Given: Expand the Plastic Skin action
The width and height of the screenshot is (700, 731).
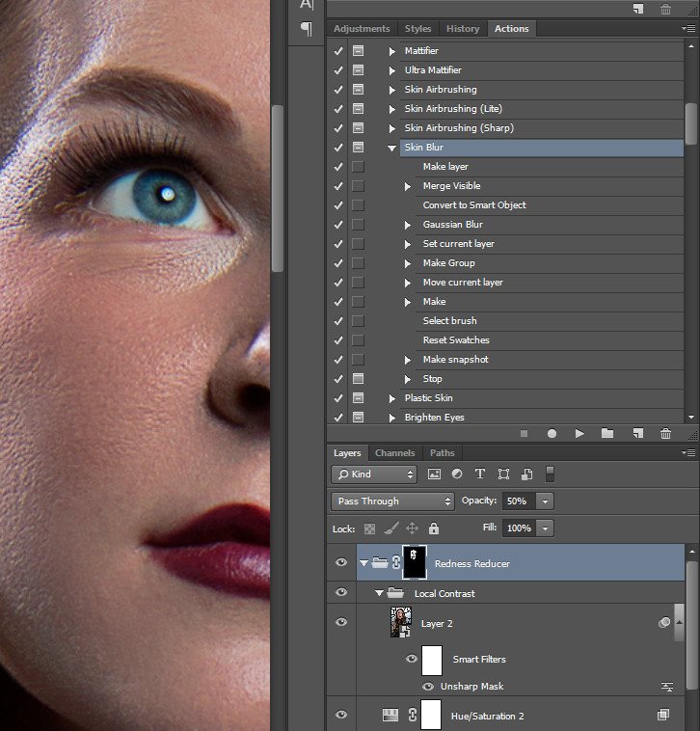Looking at the screenshot, I should click(391, 398).
